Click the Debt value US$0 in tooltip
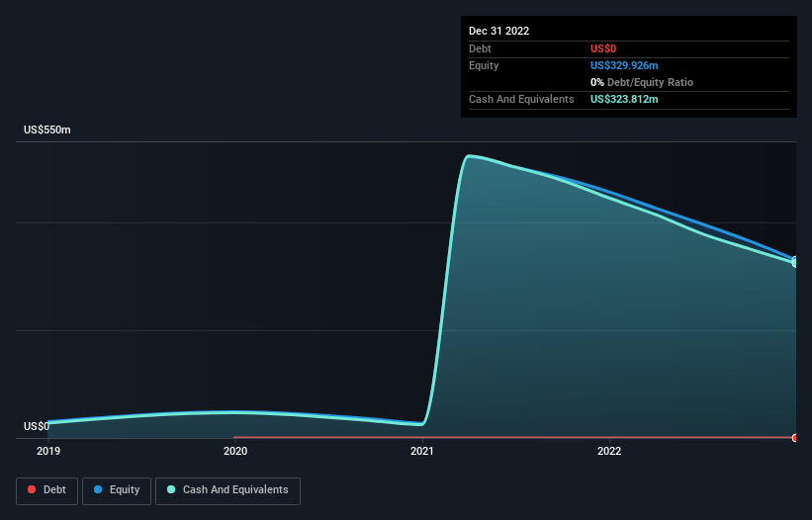The image size is (812, 520). [603, 48]
